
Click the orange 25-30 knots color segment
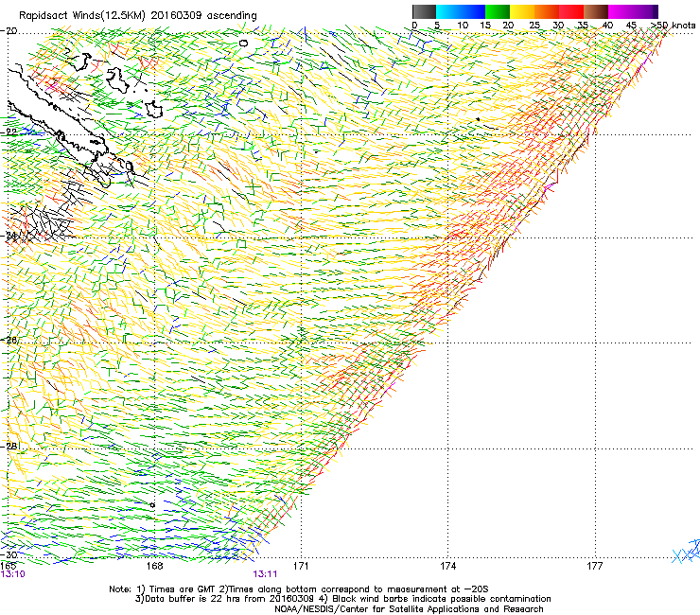click(x=547, y=11)
